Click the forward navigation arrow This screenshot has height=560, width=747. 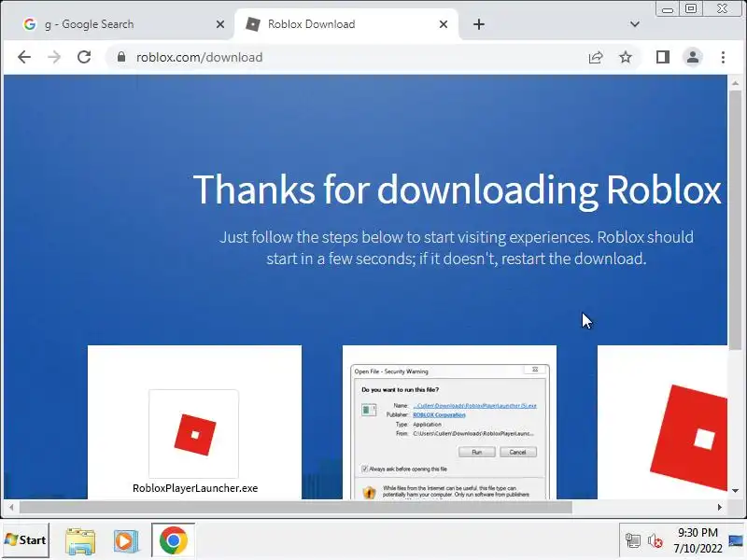54,57
